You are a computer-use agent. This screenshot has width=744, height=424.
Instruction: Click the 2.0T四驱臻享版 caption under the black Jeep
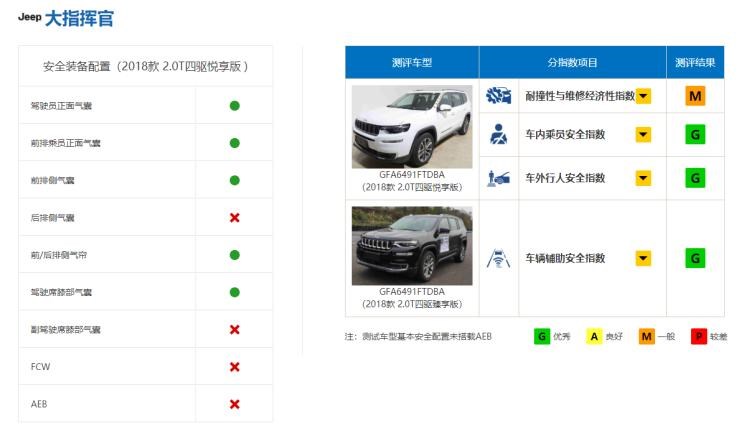pyautogui.click(x=412, y=304)
